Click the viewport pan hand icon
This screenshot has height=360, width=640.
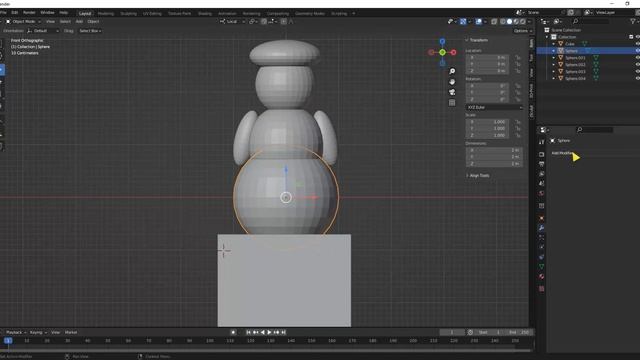(x=452, y=82)
